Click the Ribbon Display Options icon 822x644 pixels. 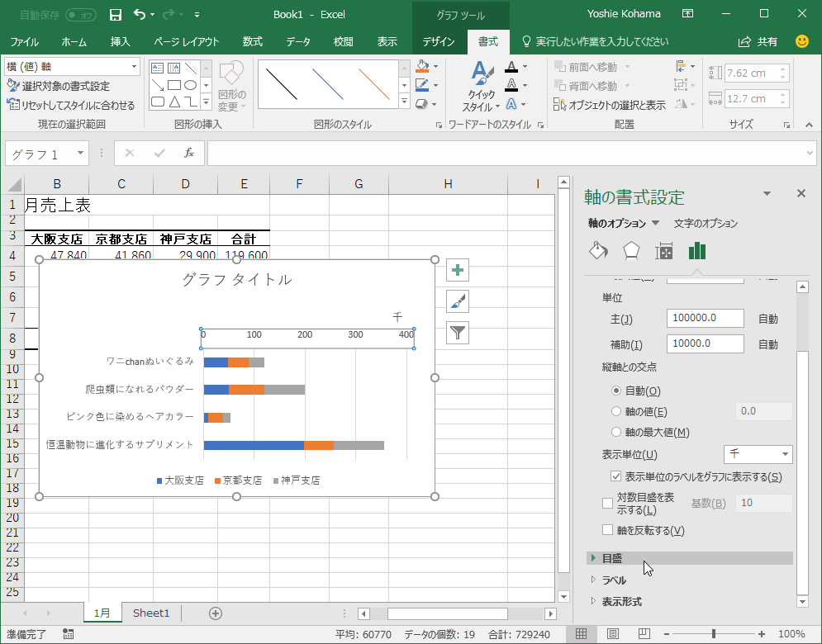coord(687,14)
